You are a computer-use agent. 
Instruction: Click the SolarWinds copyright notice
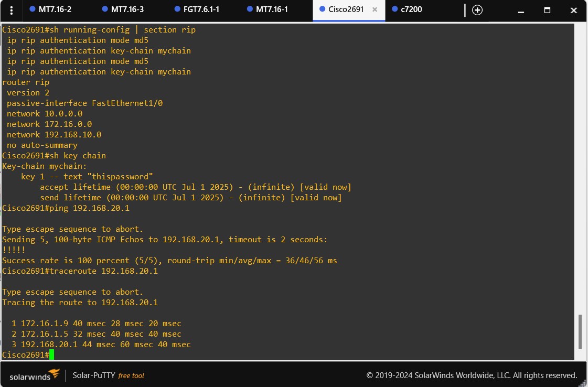[x=472, y=375]
